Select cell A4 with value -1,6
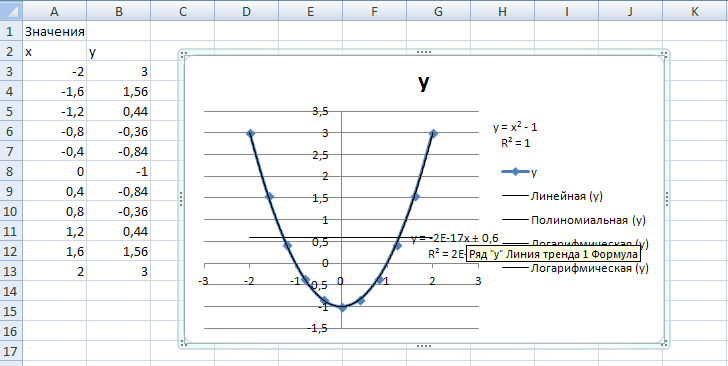The width and height of the screenshot is (728, 366). [54, 92]
